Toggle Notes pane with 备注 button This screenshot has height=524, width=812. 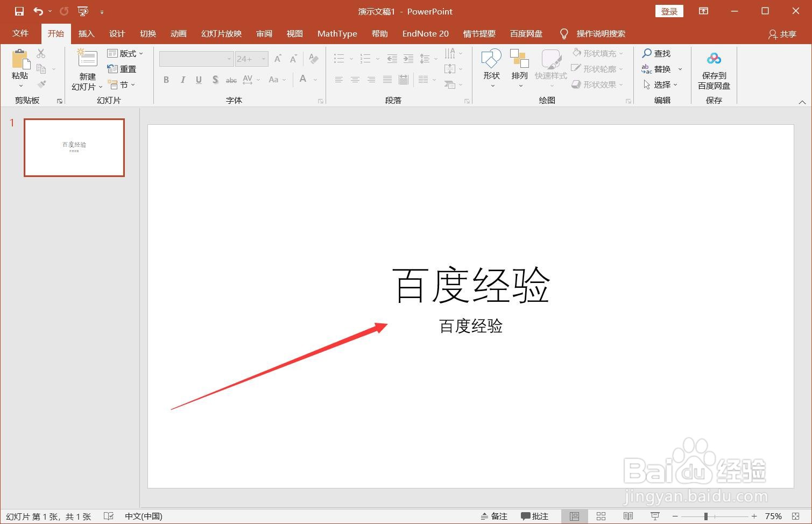pyautogui.click(x=494, y=516)
